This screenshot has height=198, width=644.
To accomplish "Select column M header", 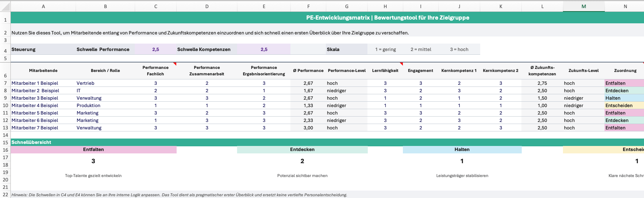I will [x=584, y=6].
